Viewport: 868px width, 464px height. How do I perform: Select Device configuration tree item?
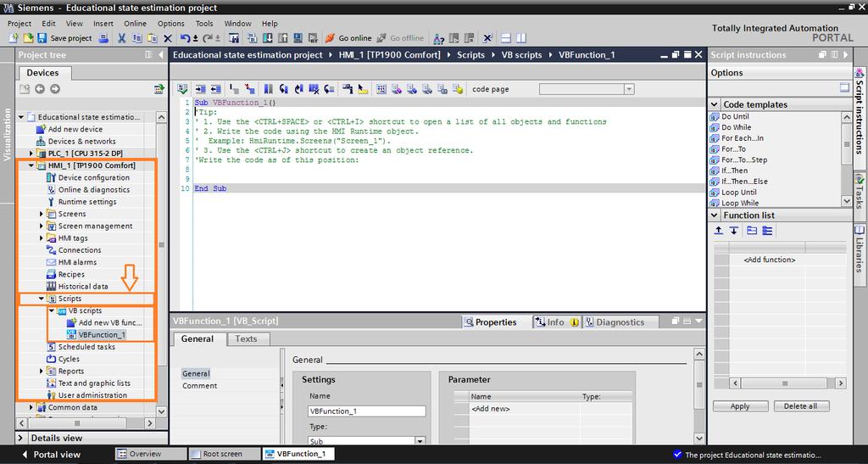(x=93, y=178)
